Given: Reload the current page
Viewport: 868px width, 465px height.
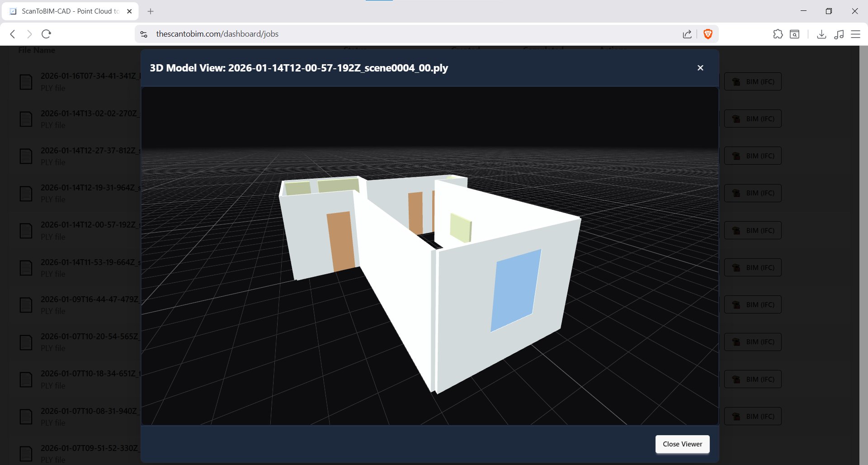Looking at the screenshot, I should (46, 34).
